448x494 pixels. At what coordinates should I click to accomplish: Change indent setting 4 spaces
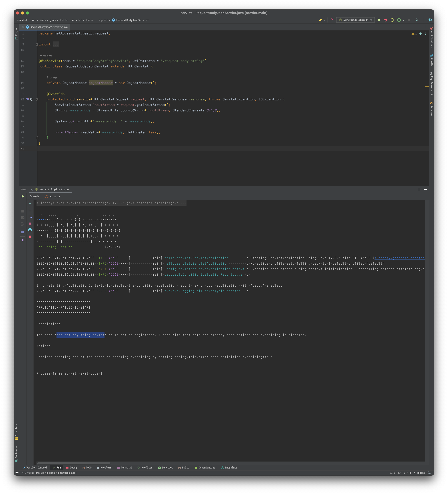[x=419, y=473]
